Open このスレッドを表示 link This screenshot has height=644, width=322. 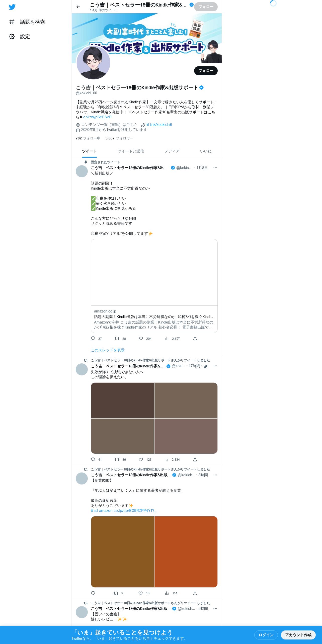[x=108, y=350]
